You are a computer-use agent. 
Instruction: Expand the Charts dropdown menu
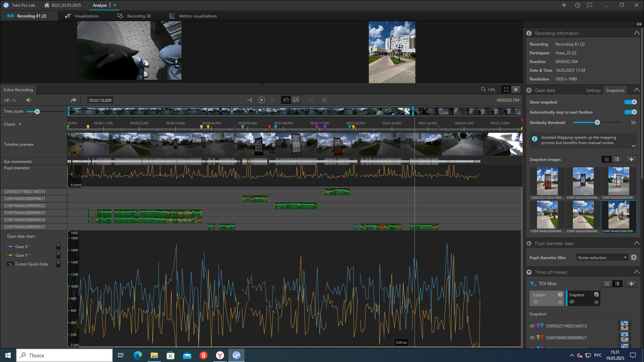(20, 124)
